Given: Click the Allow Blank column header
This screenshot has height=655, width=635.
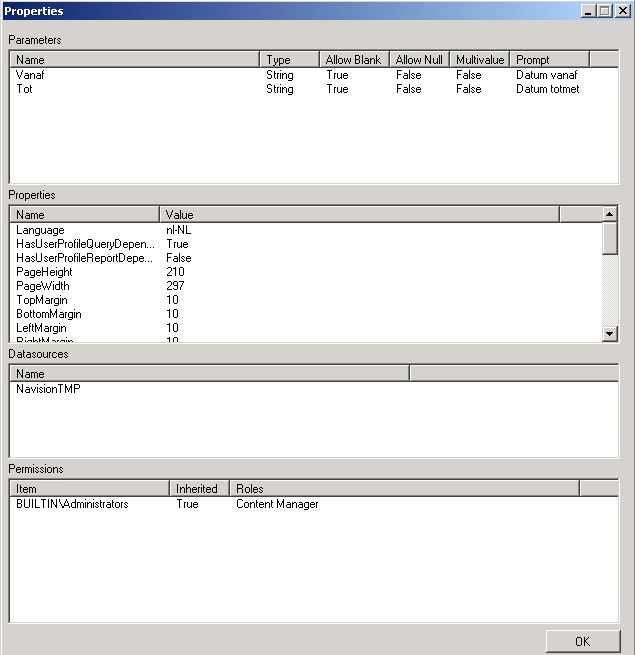Looking at the screenshot, I should click(354, 60).
